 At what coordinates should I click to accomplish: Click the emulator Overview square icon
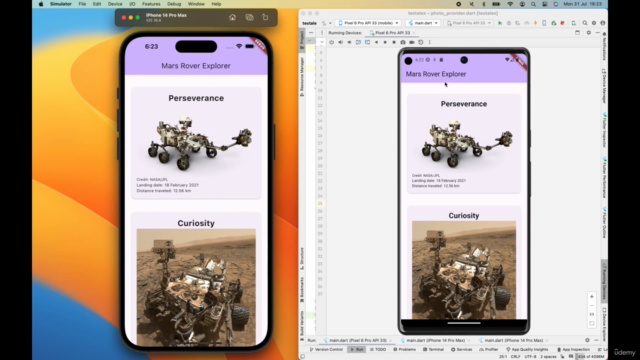click(394, 42)
